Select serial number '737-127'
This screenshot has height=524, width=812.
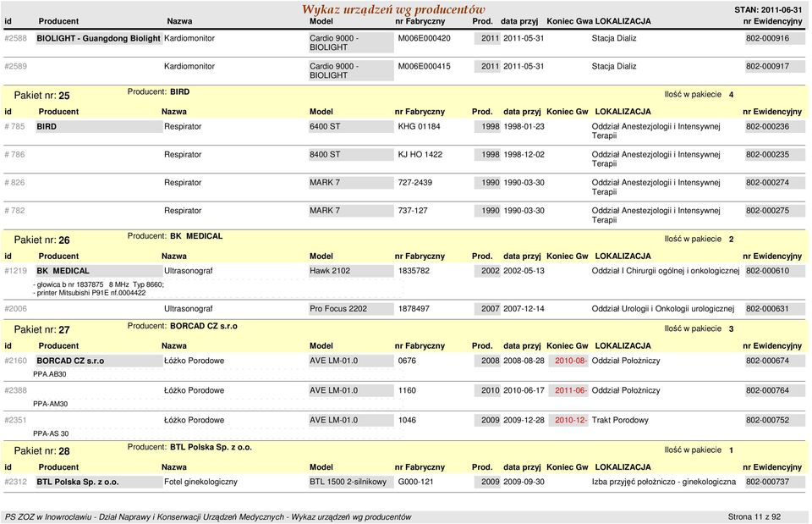[x=413, y=211]
